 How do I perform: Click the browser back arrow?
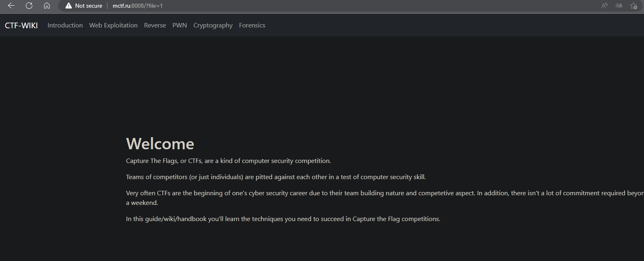11,6
